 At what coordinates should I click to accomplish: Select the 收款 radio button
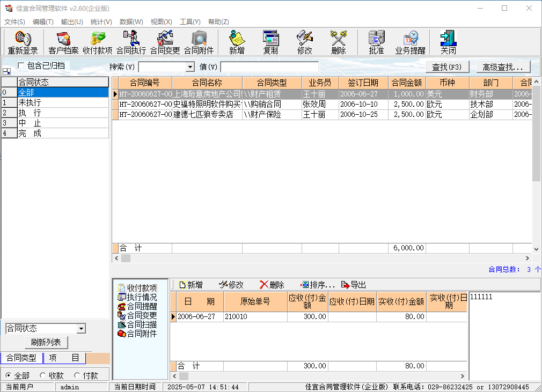tap(43, 375)
